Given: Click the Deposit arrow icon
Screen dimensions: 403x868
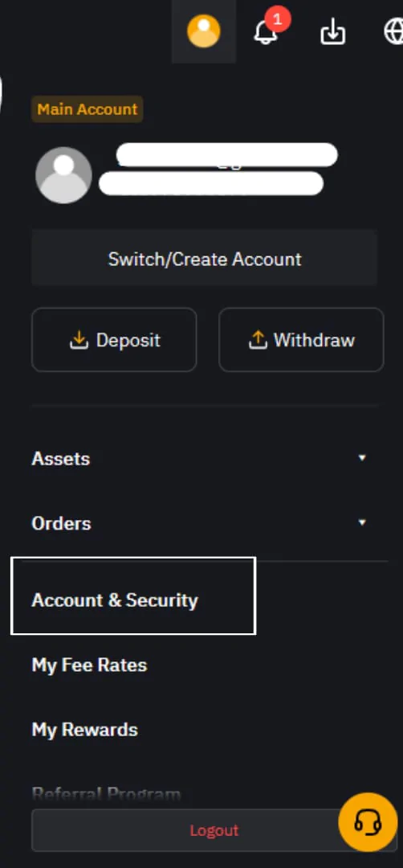Looking at the screenshot, I should pyautogui.click(x=79, y=340).
